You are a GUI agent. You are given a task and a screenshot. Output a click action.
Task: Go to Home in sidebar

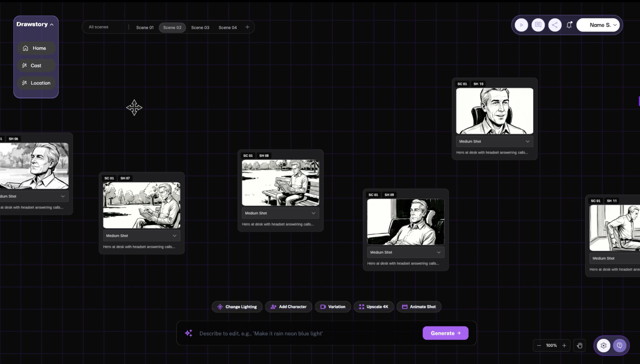[36, 48]
